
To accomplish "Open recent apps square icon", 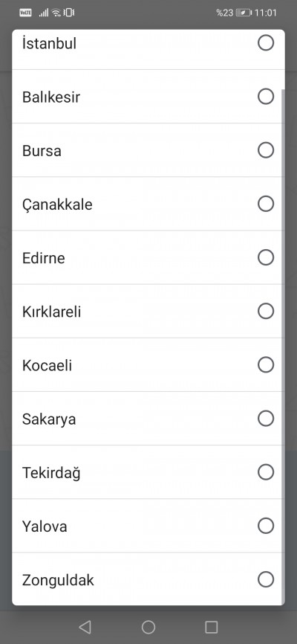I will point(212,627).
